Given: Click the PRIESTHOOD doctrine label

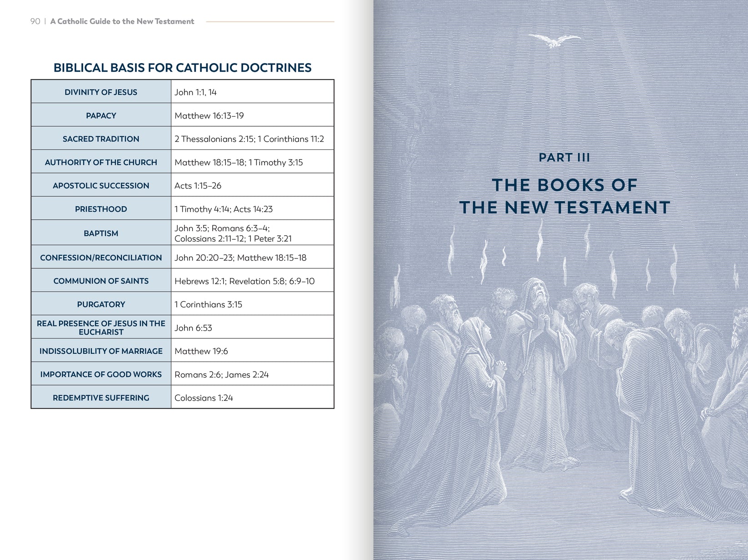Looking at the screenshot, I should tap(101, 208).
